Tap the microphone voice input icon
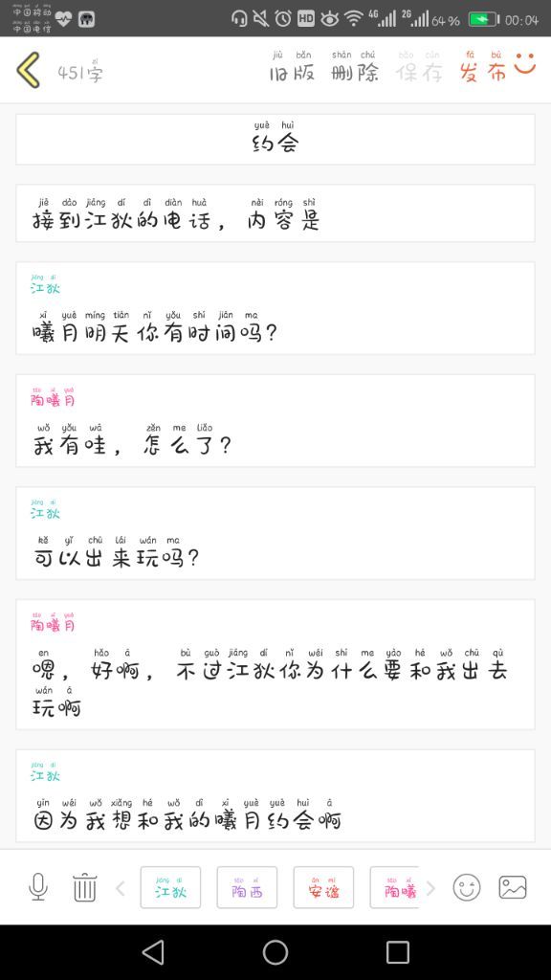Screen dimensions: 551x980 click(x=38, y=887)
